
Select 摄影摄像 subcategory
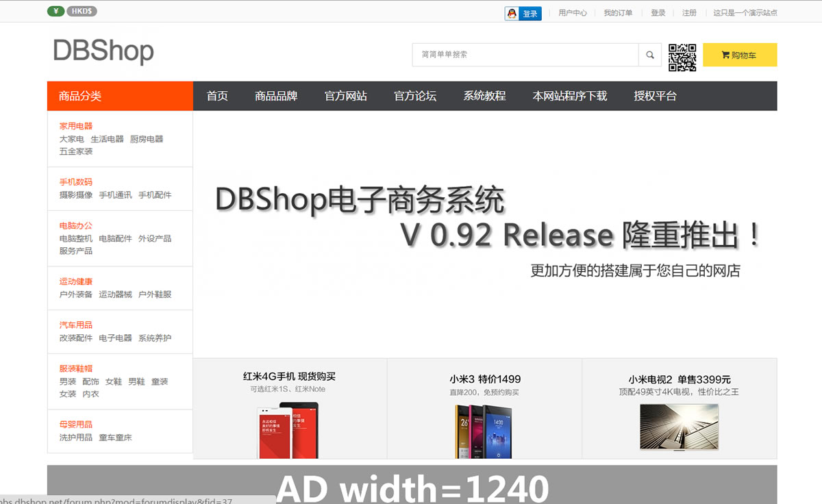click(76, 195)
